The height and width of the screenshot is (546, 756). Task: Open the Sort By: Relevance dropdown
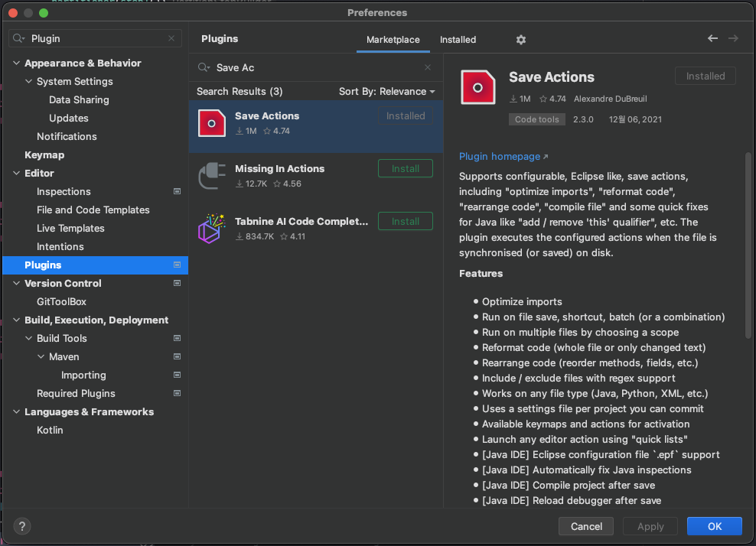point(386,92)
